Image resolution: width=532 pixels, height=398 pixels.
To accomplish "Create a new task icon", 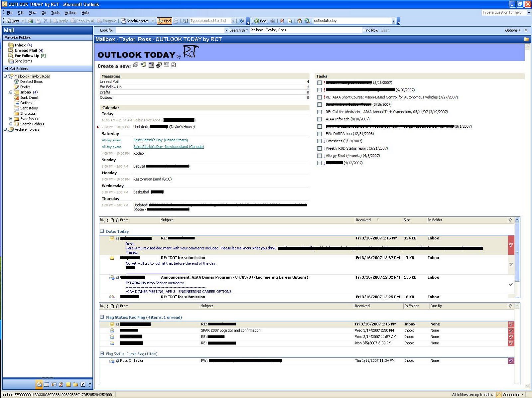I will (x=174, y=65).
